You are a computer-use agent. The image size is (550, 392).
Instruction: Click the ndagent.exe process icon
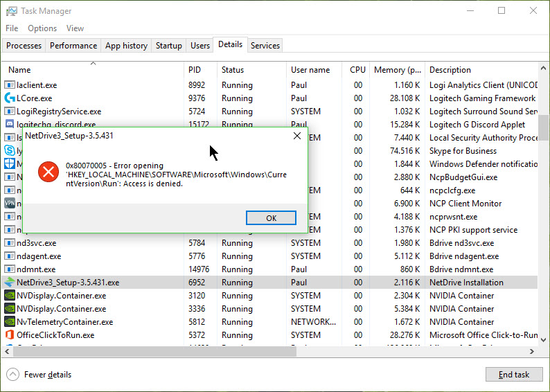(x=10, y=256)
